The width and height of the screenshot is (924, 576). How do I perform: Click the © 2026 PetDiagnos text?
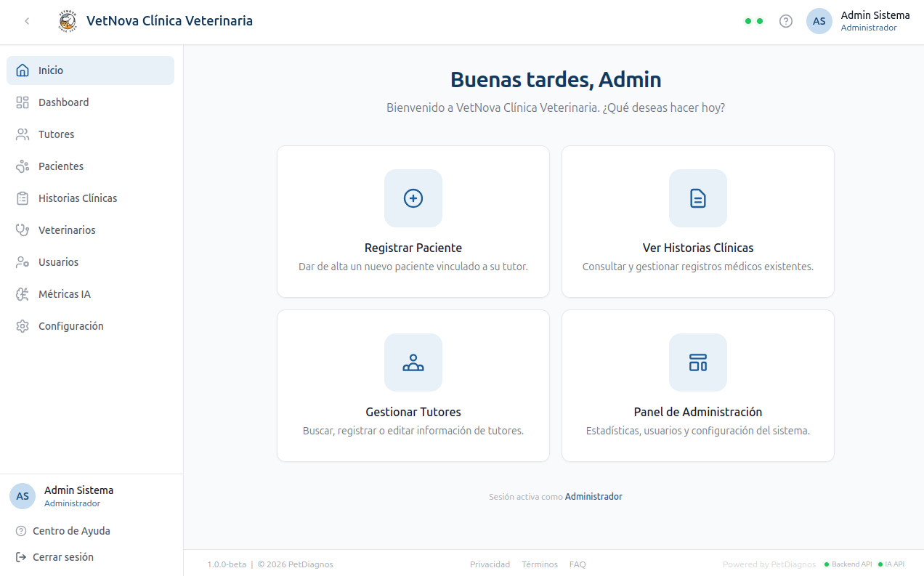(x=295, y=564)
